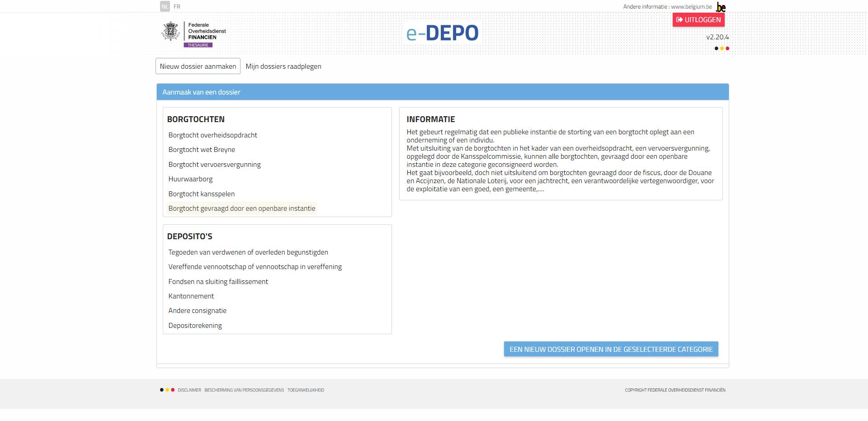Screen dimensions: 868x421
Task: Switch the language to FR
Action: tap(177, 6)
